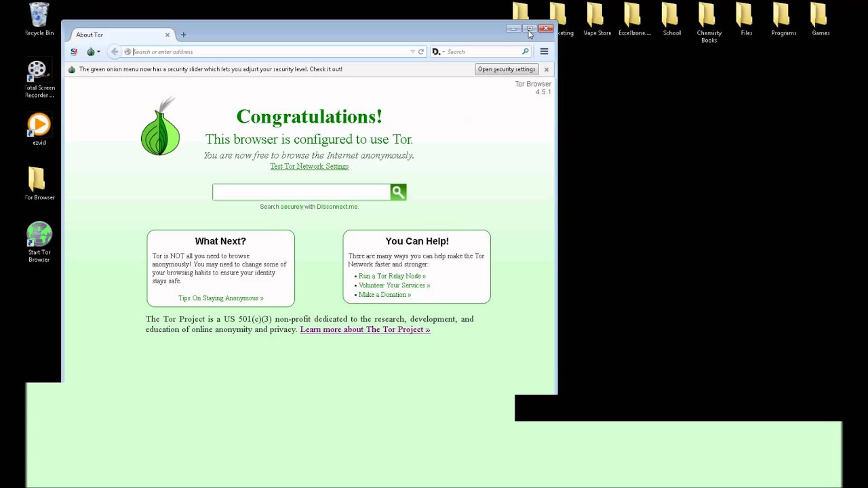Dismiss the security slider notification bar

click(547, 69)
